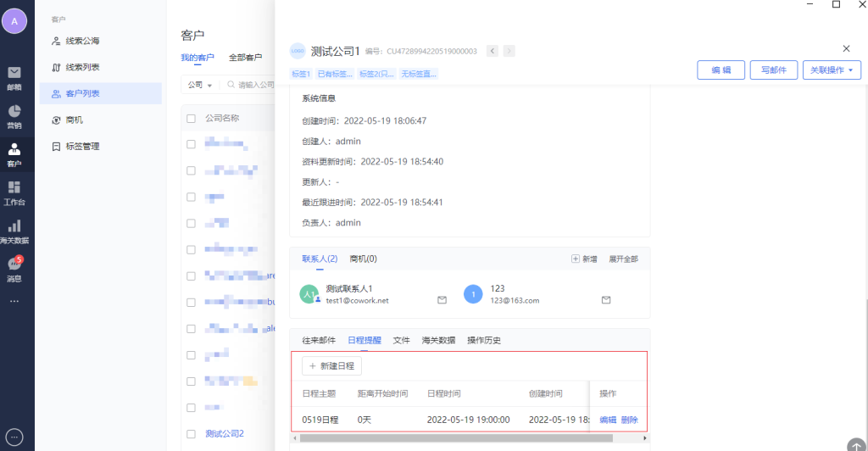This screenshot has width=868, height=451.
Task: Click 展开全部 to expand all contacts
Action: pos(623,259)
